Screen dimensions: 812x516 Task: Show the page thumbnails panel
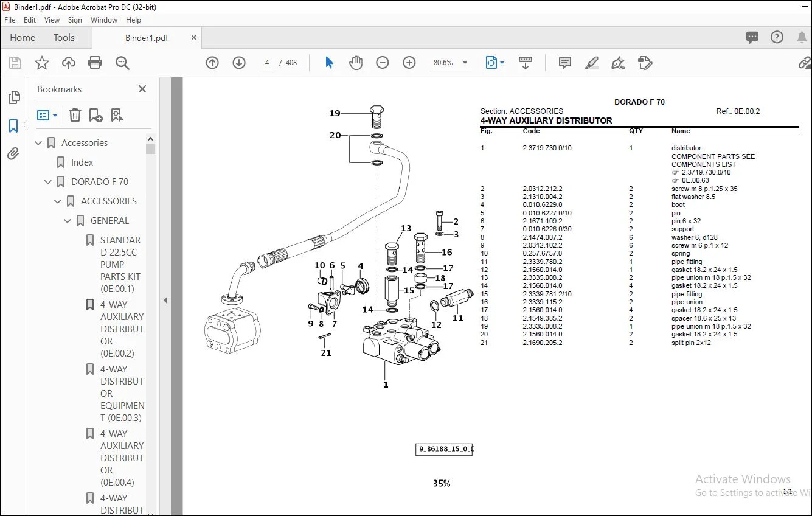coord(13,97)
